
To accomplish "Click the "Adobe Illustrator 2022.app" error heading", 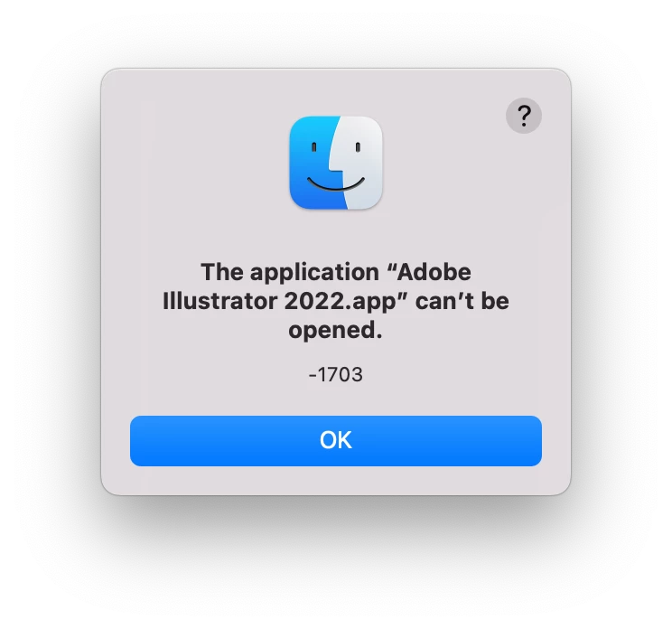I will (x=336, y=301).
